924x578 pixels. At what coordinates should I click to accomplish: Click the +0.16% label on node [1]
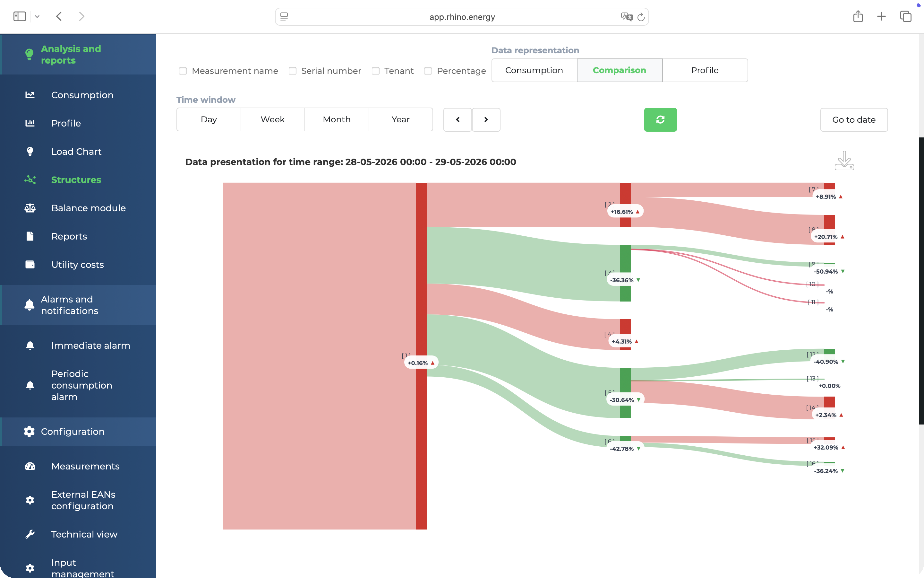click(x=421, y=363)
